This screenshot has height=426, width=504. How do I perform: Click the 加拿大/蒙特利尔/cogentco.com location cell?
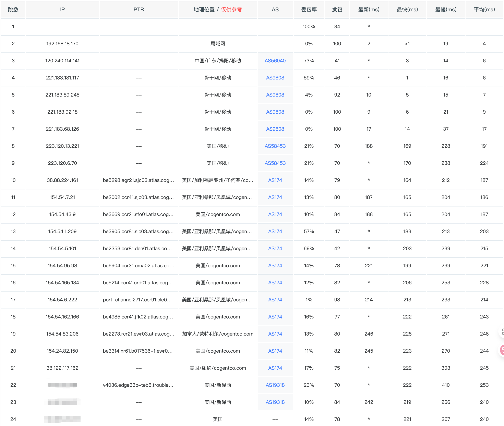pyautogui.click(x=217, y=334)
